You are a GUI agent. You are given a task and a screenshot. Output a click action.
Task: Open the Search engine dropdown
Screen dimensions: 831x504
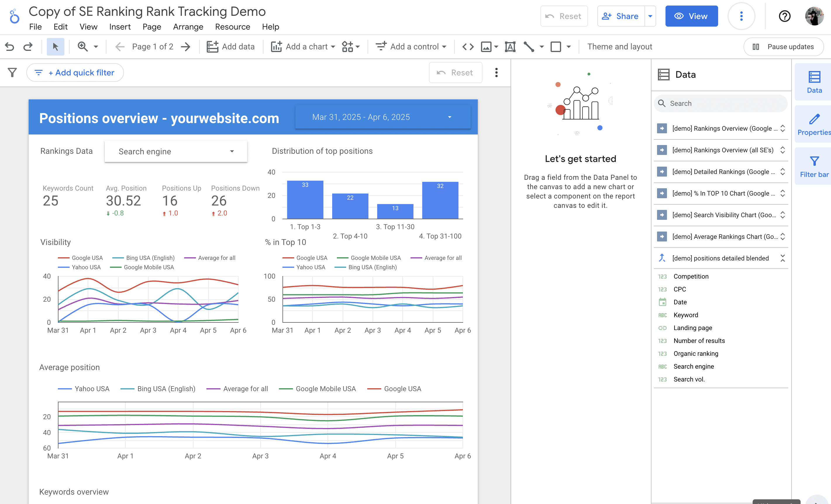[x=175, y=151]
